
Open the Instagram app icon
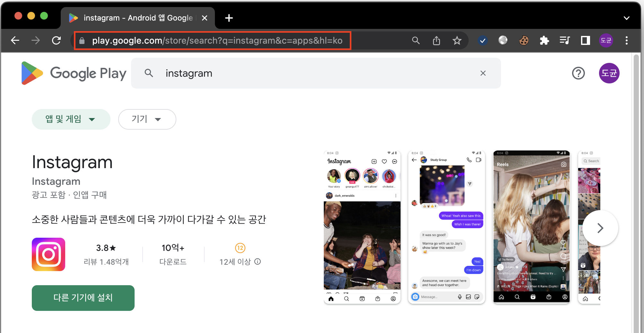pos(49,254)
